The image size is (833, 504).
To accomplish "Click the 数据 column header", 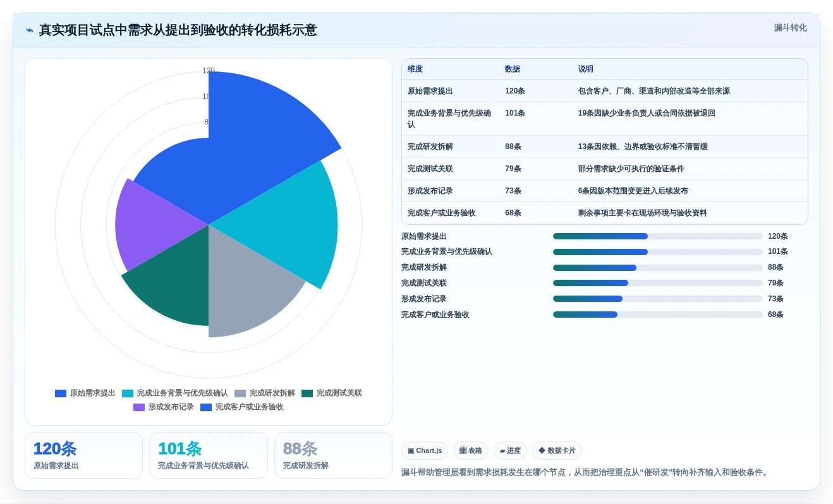I will click(513, 69).
